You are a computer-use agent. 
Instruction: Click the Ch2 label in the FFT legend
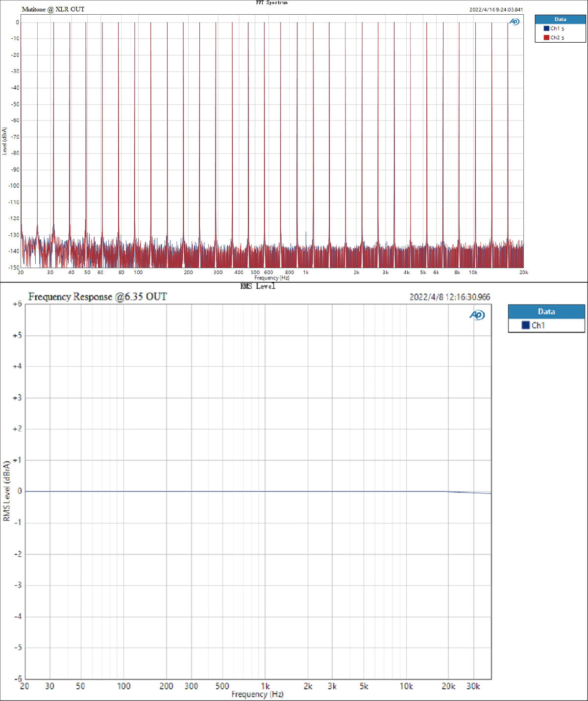555,37
